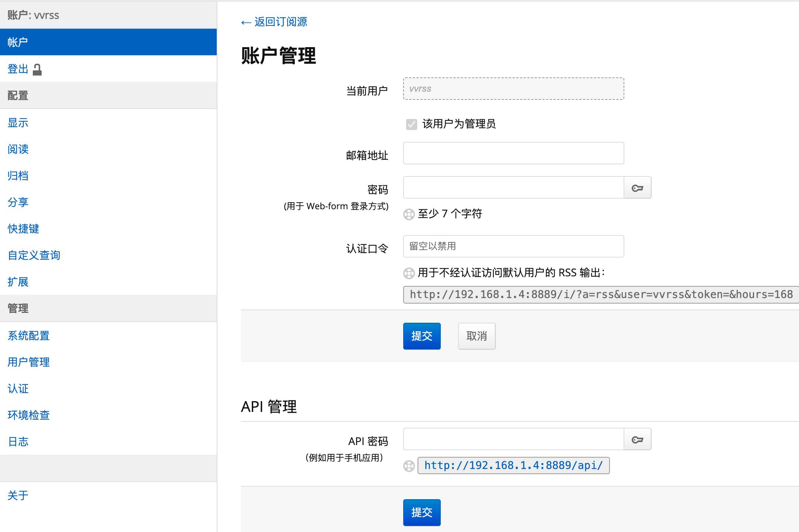The width and height of the screenshot is (799, 532).
Task: Open 快捷键 configuration page
Action: click(x=23, y=229)
